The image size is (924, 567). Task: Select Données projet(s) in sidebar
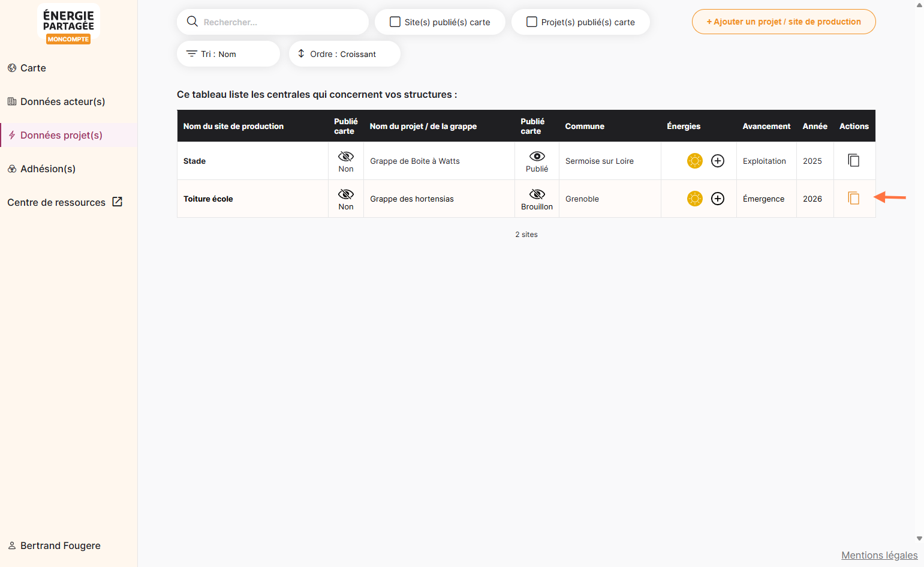69,135
